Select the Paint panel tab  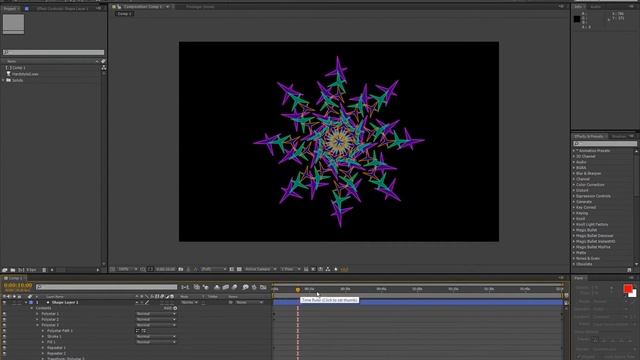pos(579,278)
